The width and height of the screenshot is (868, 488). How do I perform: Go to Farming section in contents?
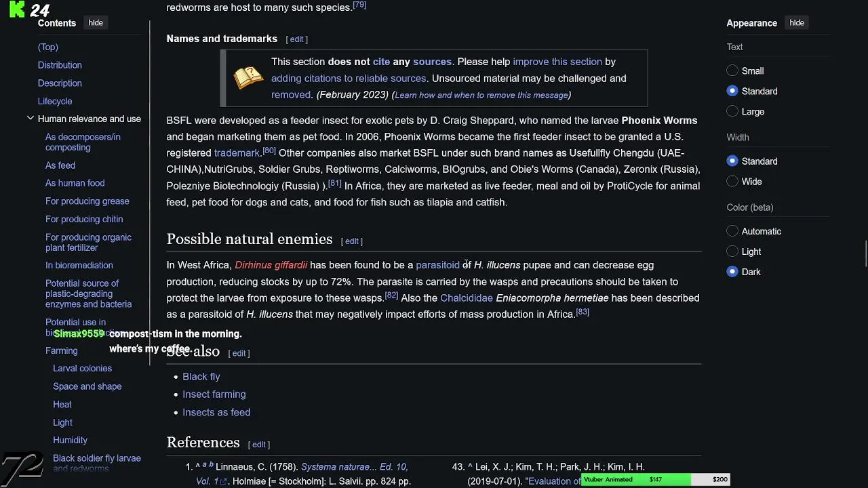(61, 350)
